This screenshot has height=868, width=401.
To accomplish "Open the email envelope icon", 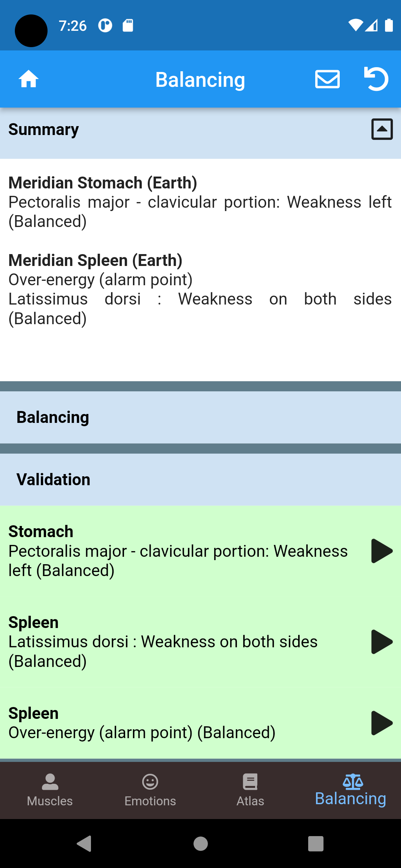I will (327, 79).
